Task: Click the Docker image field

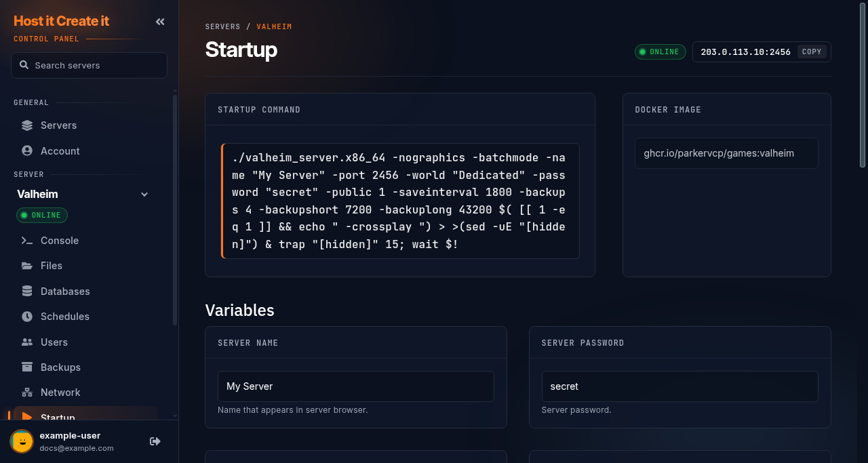Action: [x=726, y=153]
